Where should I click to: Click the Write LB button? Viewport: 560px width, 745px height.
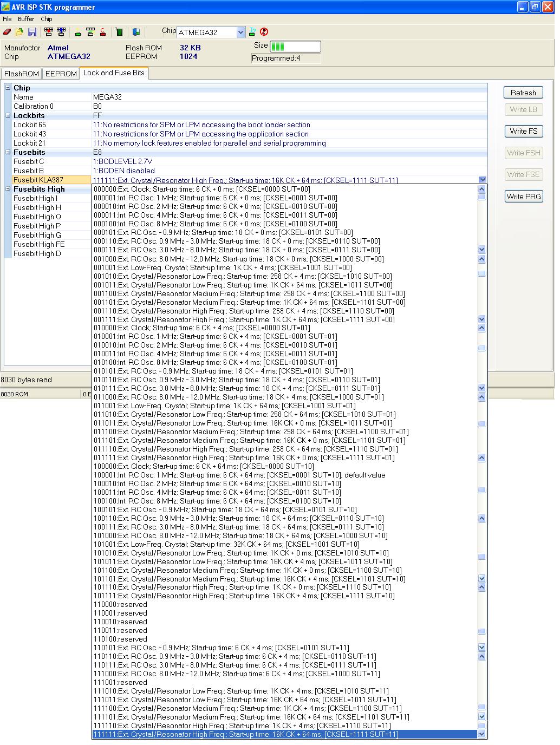[x=523, y=109]
